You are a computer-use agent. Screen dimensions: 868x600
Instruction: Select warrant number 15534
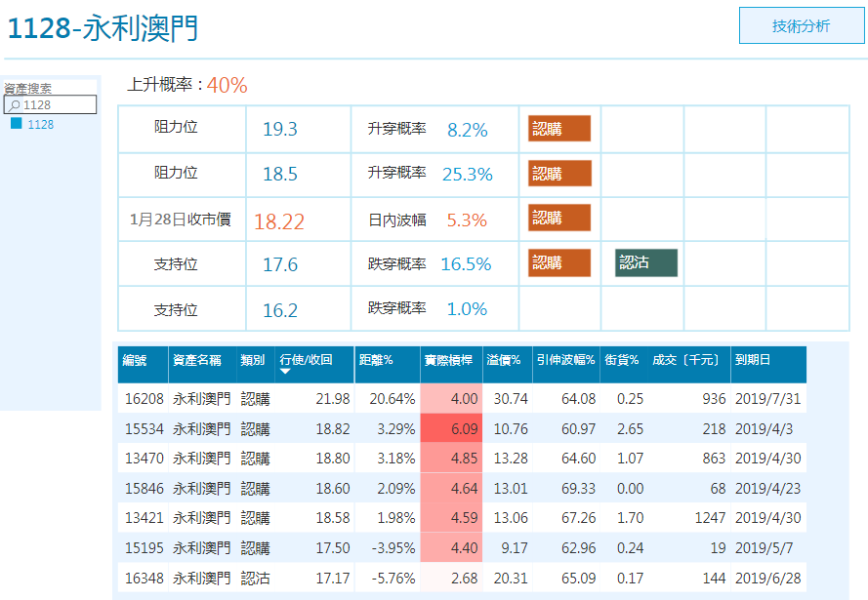tap(144, 429)
